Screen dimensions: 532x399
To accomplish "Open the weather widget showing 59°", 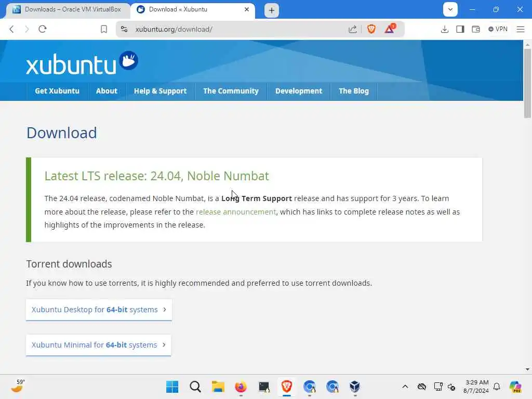I will click(18, 386).
